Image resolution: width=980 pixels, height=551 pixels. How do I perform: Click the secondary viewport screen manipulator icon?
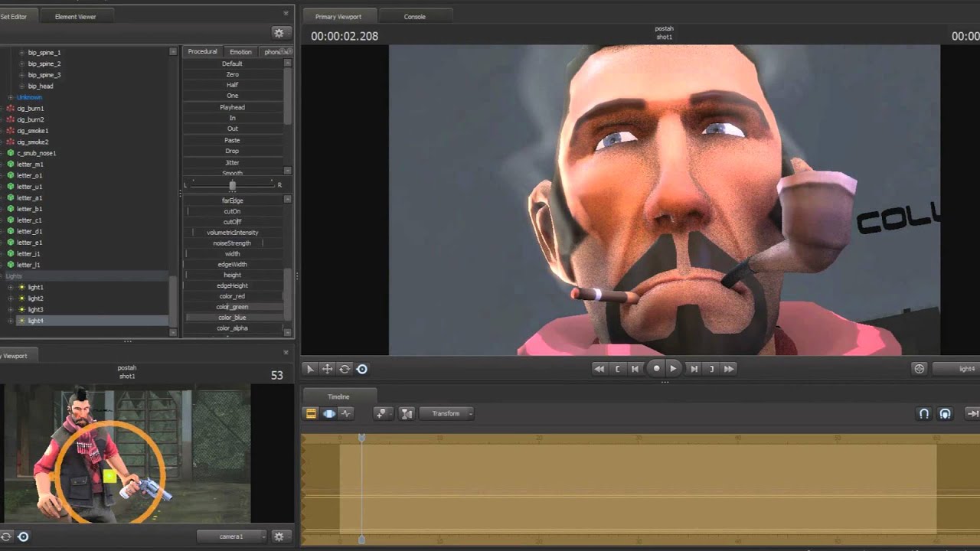click(23, 536)
